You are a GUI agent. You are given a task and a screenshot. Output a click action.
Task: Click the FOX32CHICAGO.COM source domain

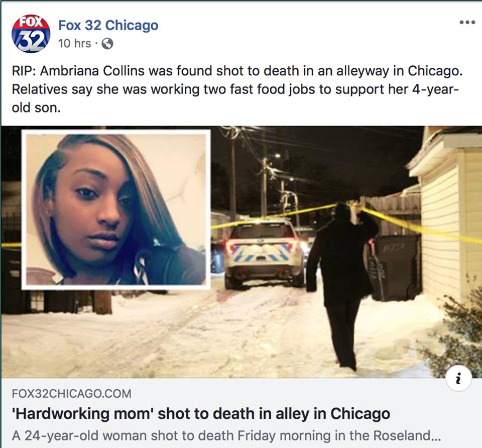(x=71, y=394)
